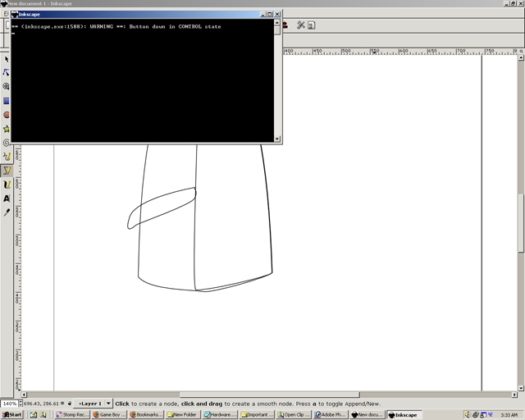Click the canvas horizontal scrollbar thumb

coord(270,395)
